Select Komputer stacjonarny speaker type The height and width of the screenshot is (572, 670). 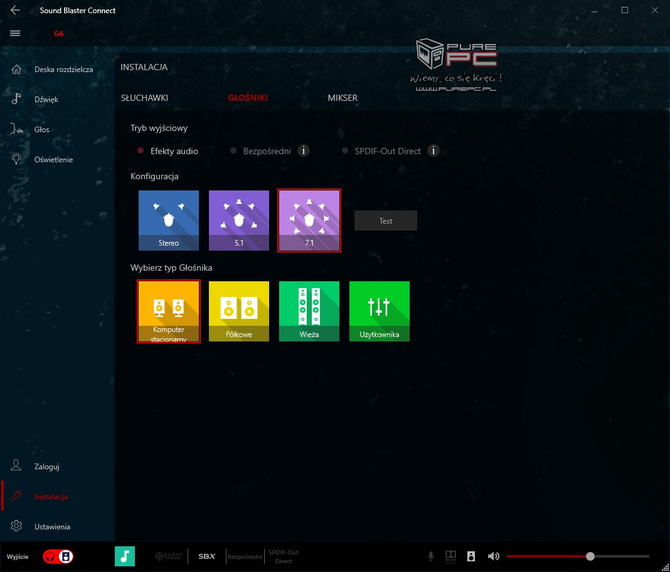click(169, 311)
